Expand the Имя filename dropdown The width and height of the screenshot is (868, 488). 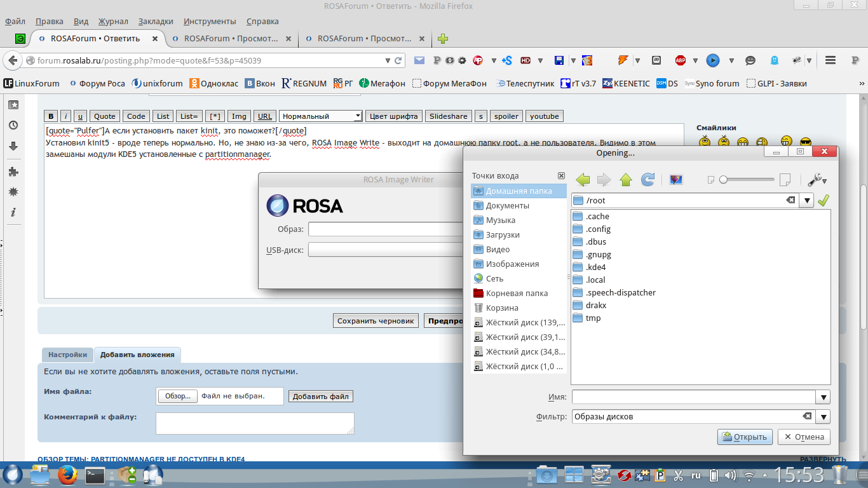[824, 397]
